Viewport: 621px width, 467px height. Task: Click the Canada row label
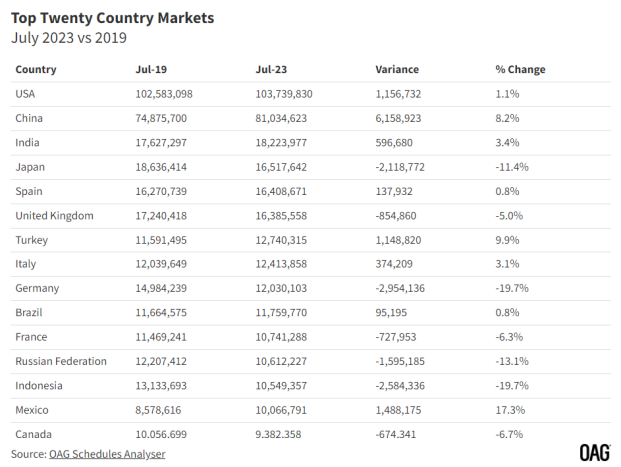coord(34,433)
